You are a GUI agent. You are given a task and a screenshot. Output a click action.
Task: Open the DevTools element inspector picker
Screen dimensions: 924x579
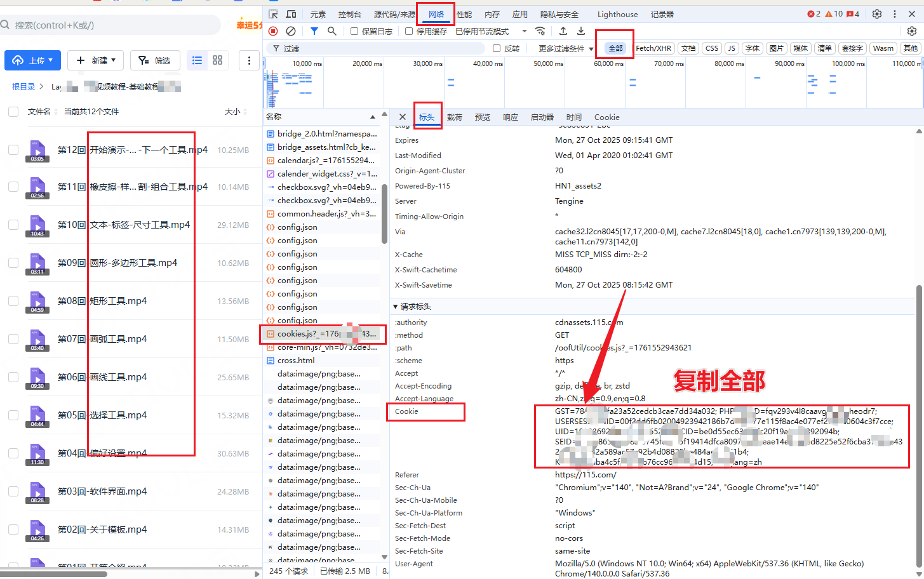tap(273, 14)
